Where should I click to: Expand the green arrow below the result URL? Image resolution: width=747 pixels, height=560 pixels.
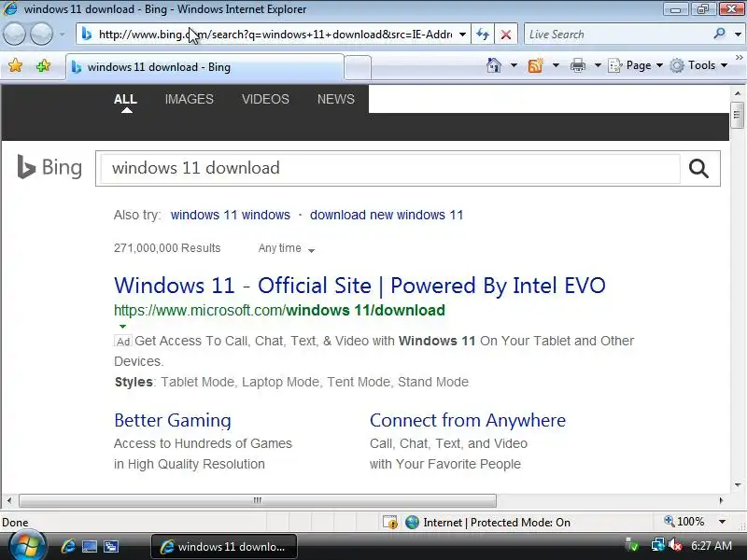tap(123, 326)
